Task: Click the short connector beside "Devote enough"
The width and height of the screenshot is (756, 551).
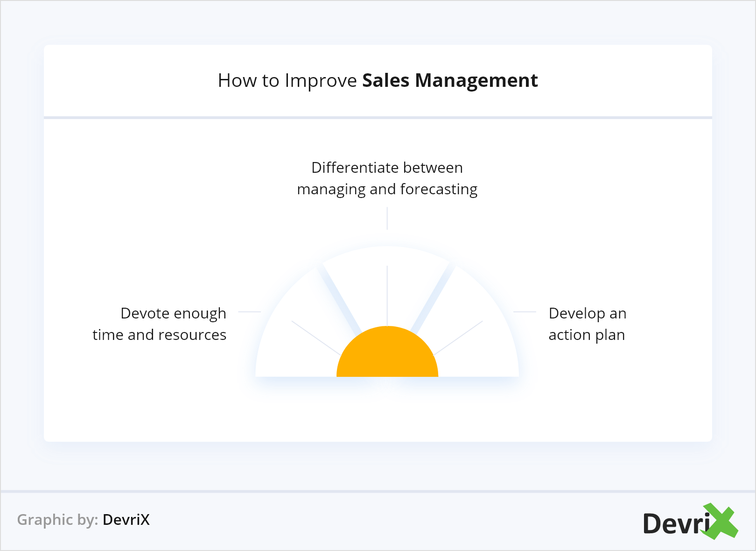Action: point(249,311)
